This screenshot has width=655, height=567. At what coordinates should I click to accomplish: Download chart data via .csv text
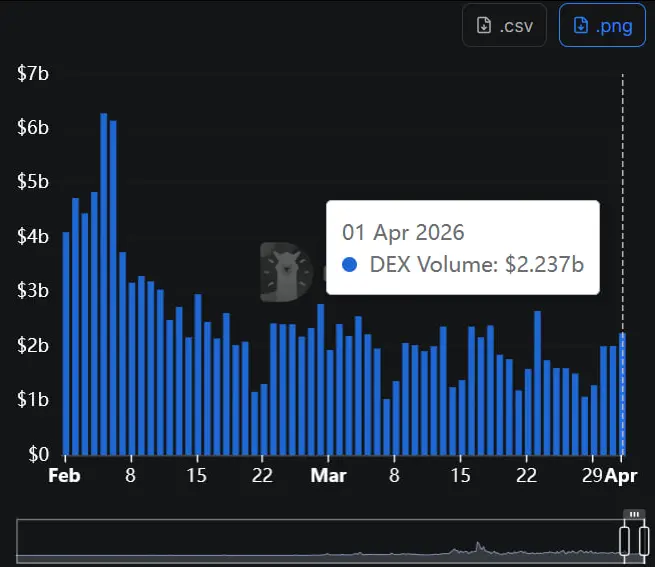(x=518, y=26)
